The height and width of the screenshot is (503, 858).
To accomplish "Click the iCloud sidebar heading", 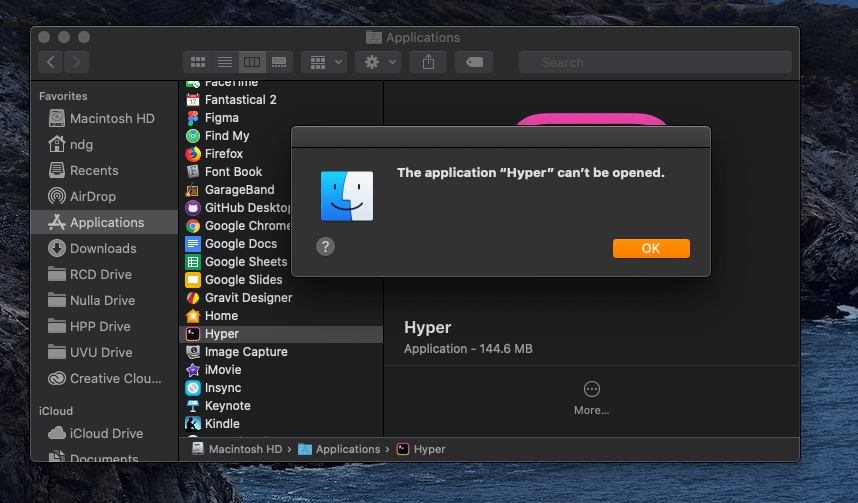I will (x=56, y=411).
